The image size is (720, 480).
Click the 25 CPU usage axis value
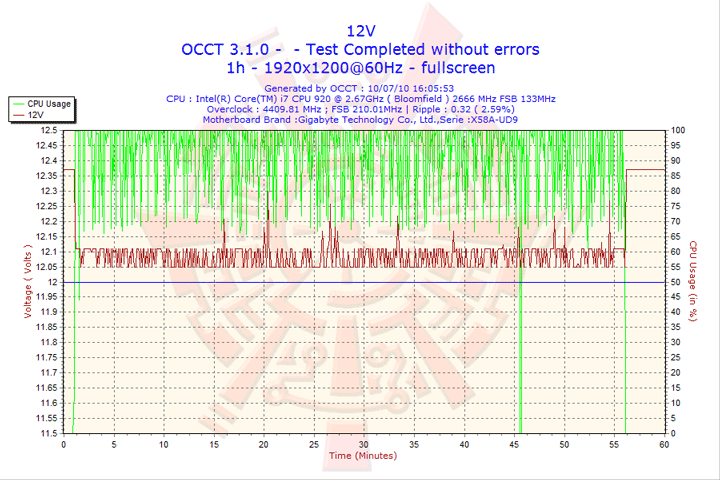[x=675, y=357]
